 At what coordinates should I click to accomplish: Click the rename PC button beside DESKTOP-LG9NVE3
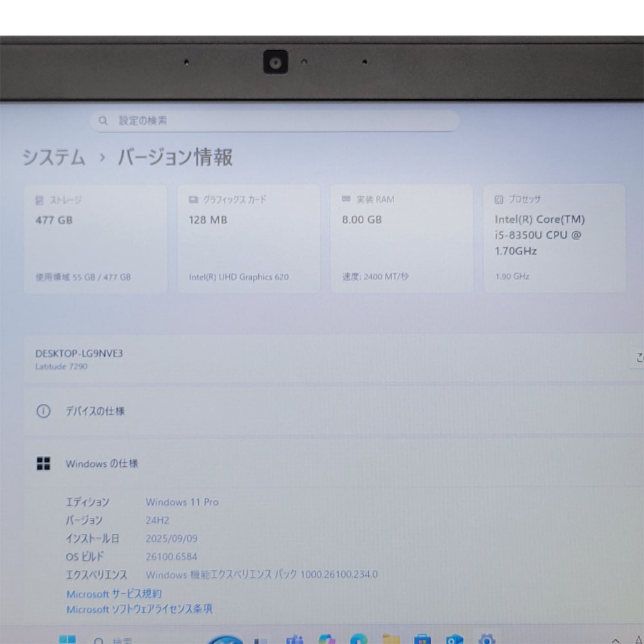[x=637, y=359]
